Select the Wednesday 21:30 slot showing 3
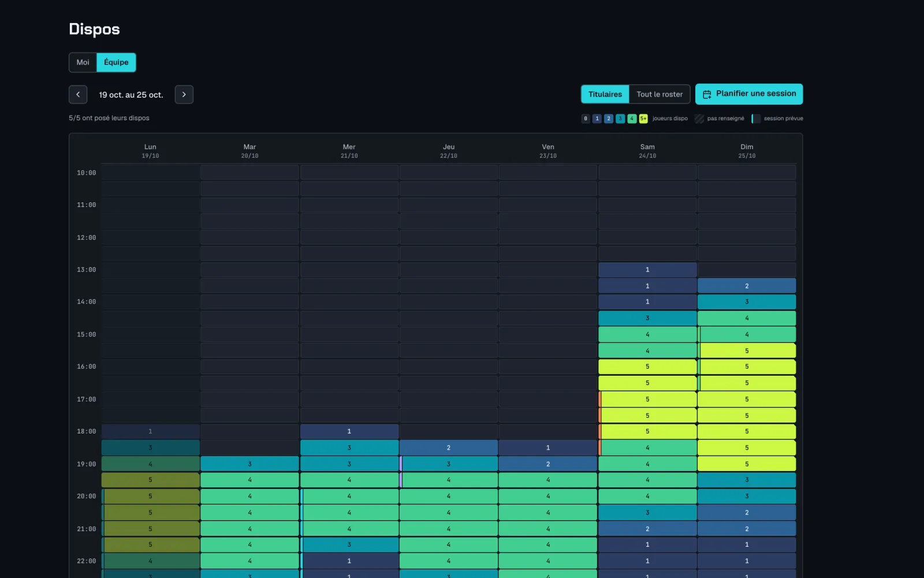The width and height of the screenshot is (924, 578). point(349,544)
